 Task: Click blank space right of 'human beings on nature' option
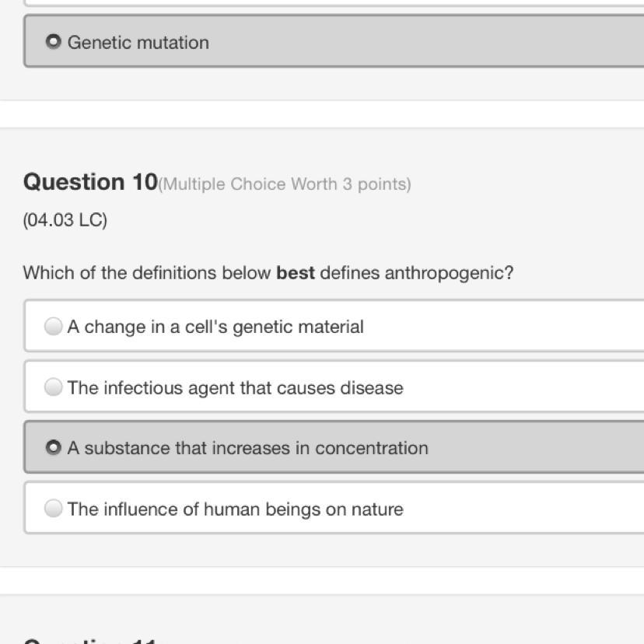pos(529,509)
